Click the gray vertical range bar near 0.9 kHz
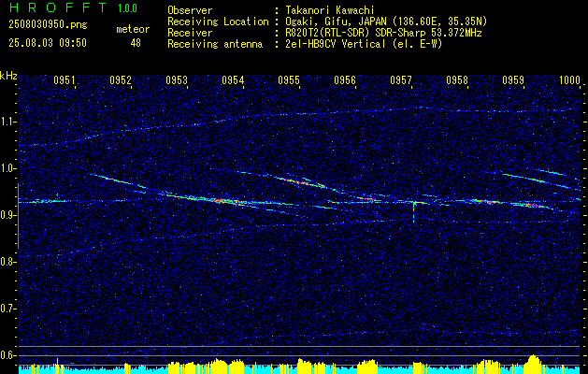 (x=18, y=216)
